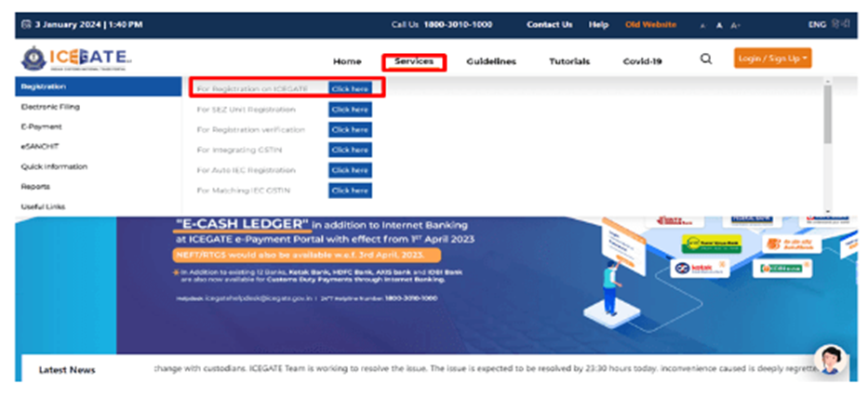Open the chat assistant avatar
The image size is (868, 397).
click(828, 362)
